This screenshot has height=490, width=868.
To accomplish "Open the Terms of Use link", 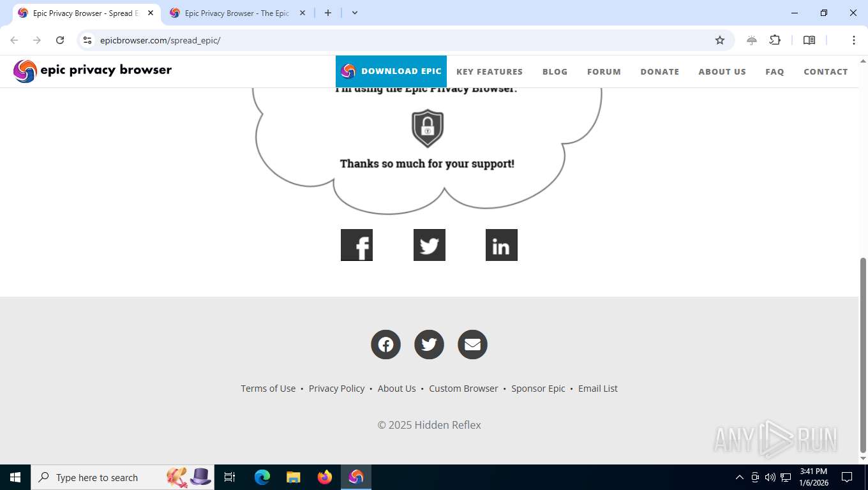I will click(x=268, y=389).
